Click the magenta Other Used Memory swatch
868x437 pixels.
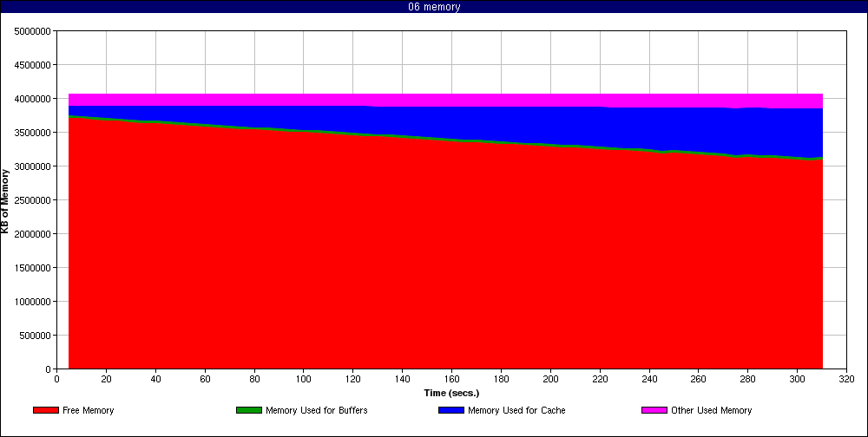pos(654,410)
